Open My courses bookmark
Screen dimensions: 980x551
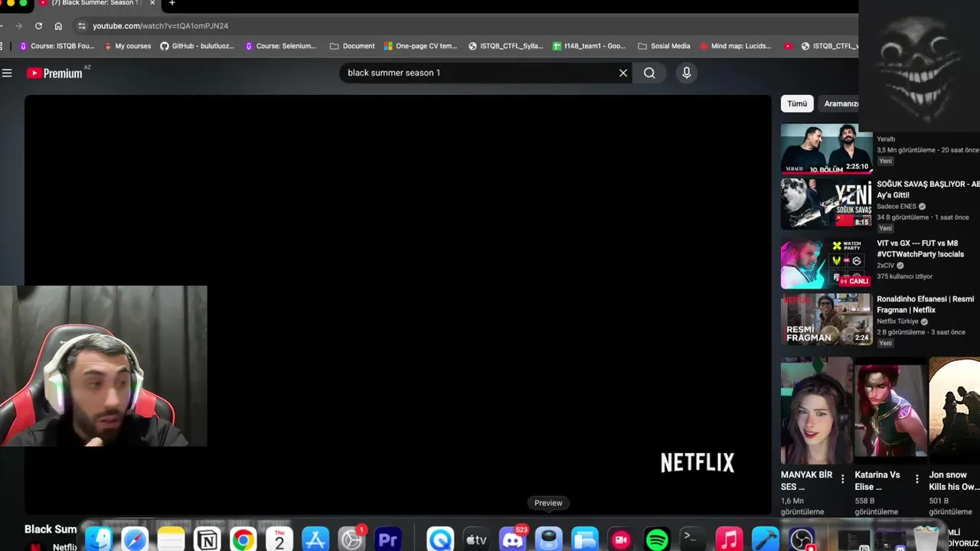coord(127,46)
